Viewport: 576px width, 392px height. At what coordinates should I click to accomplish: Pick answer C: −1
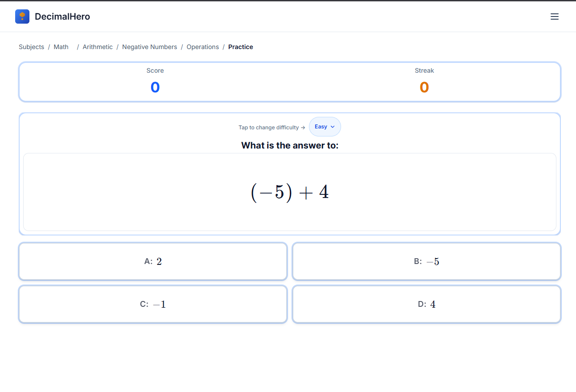pos(153,304)
